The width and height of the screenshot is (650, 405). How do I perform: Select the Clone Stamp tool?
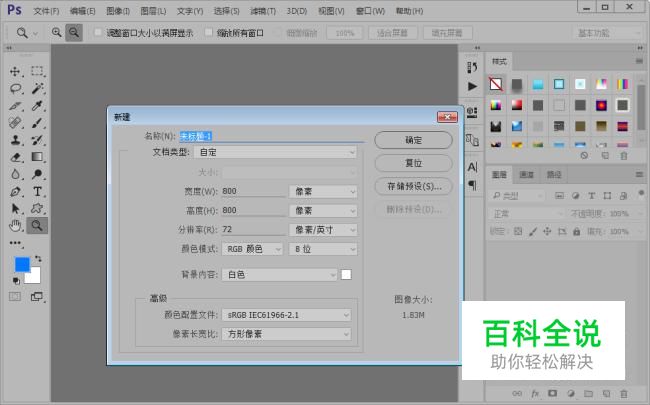click(15, 140)
